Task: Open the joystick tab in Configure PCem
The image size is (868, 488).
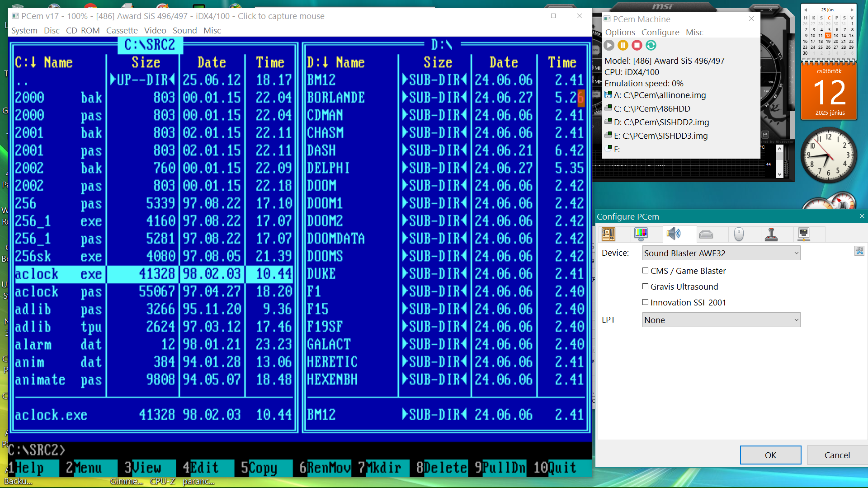Action: [x=771, y=234]
